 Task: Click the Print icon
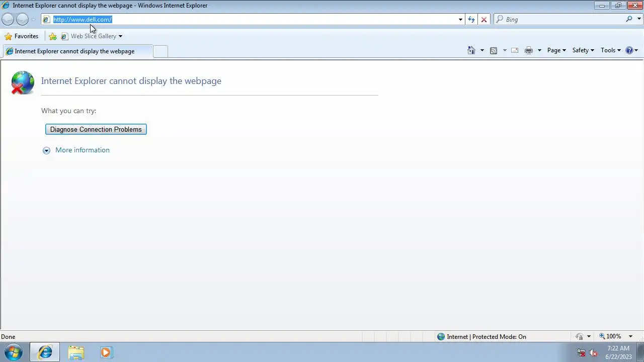click(x=529, y=50)
